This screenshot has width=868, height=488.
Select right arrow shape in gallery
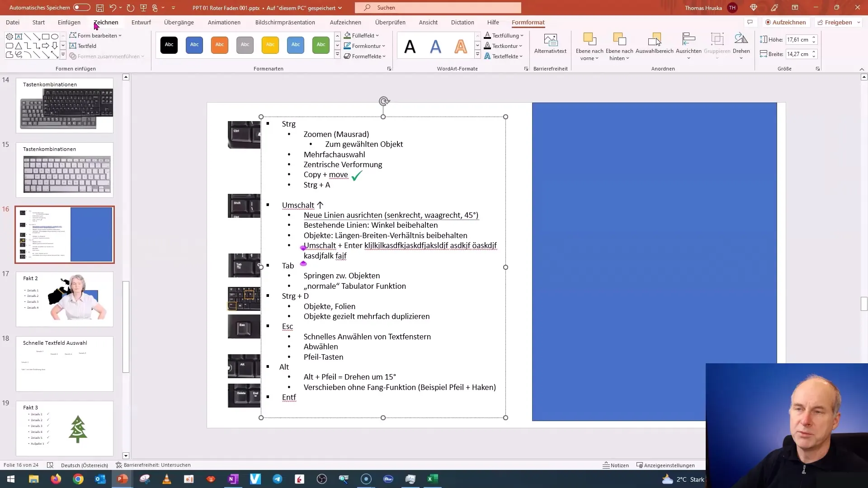(x=46, y=46)
